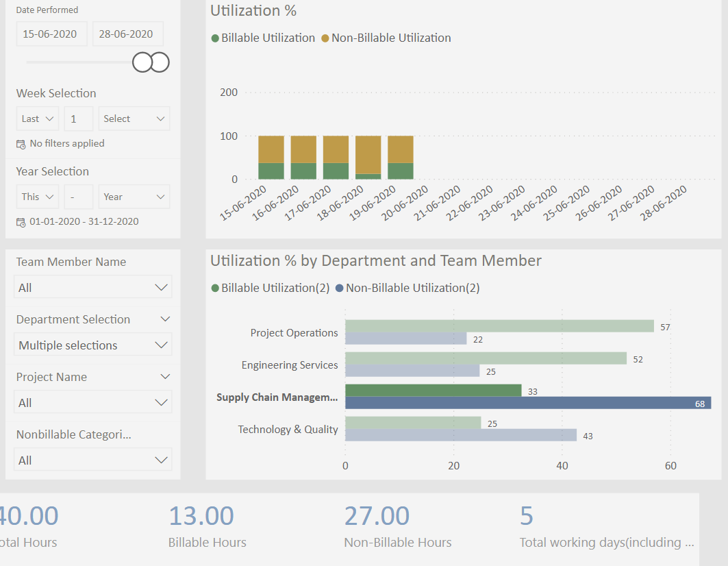Open the 'Year' period dropdown
Image resolution: width=728 pixels, height=566 pixels.
[x=134, y=197]
